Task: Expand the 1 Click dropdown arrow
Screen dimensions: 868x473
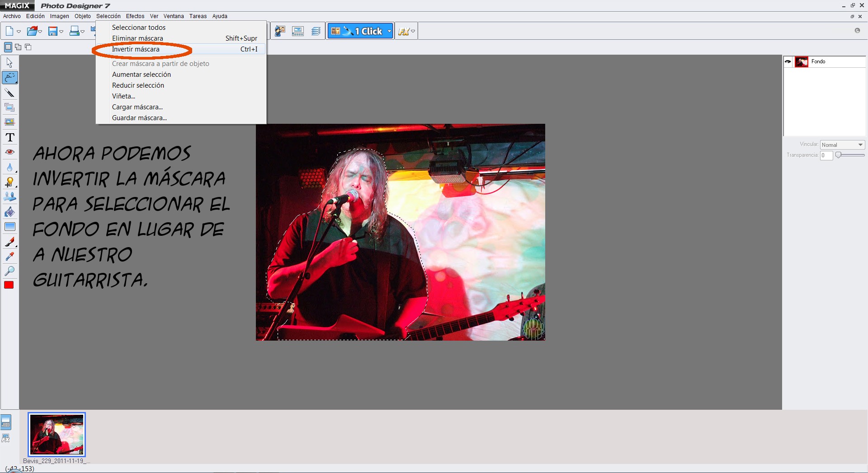Action: click(389, 31)
